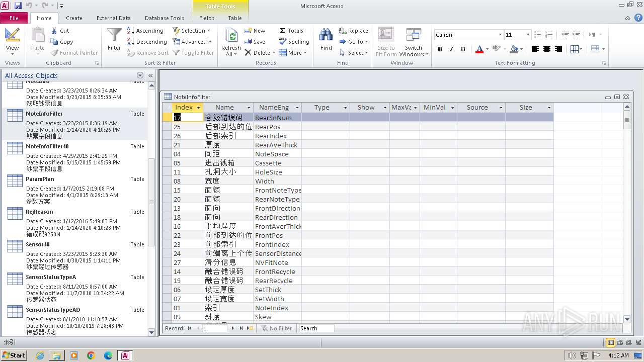Create a New record
Viewport: 644px width, 362px height.
[x=255, y=31]
